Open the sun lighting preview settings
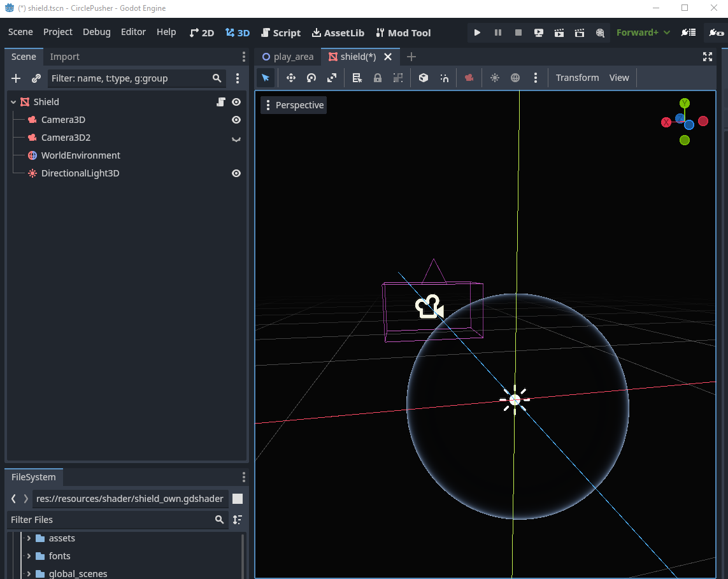Screen dimensions: 728x579 494,77
